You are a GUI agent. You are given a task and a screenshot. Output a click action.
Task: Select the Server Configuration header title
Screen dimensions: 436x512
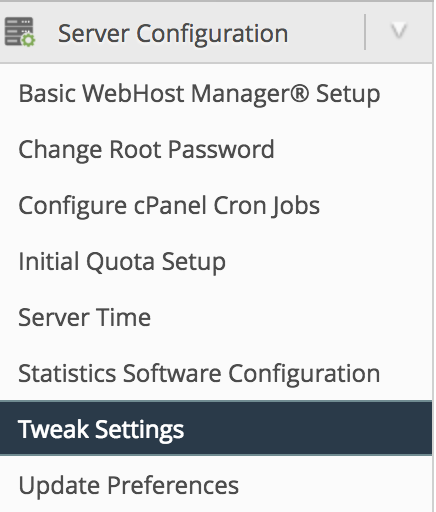tap(173, 34)
